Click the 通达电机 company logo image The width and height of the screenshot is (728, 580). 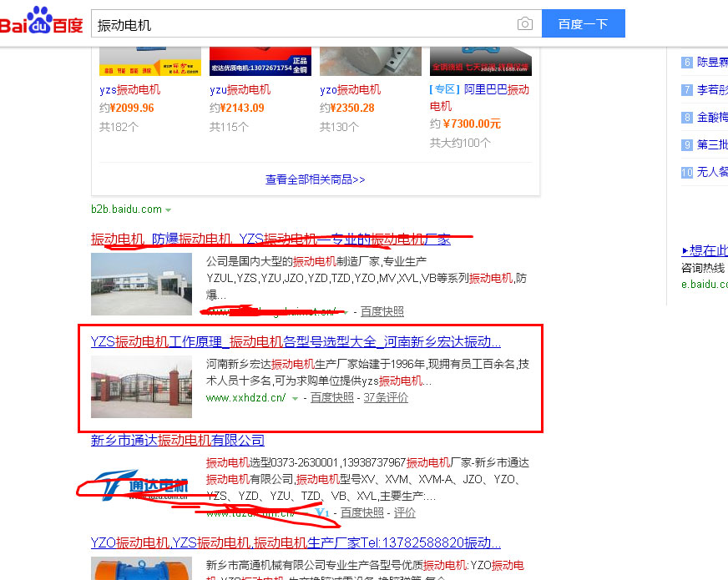click(141, 486)
